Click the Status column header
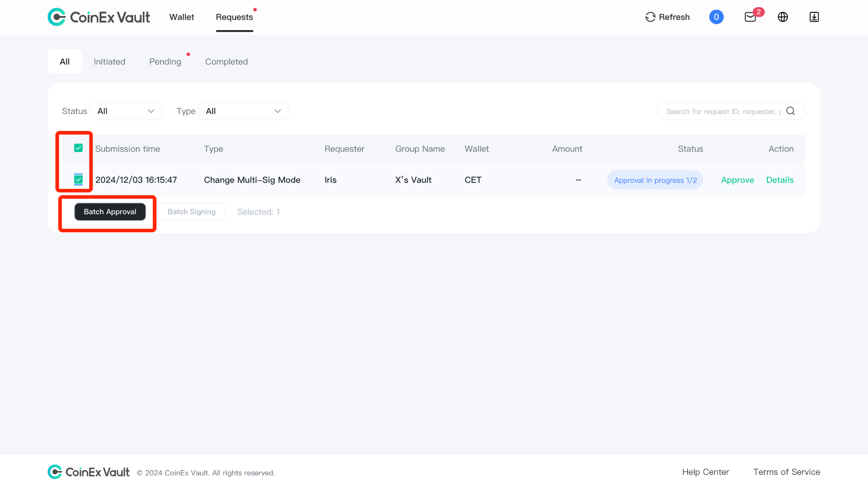Viewport: 868px width, 488px height. [x=690, y=149]
